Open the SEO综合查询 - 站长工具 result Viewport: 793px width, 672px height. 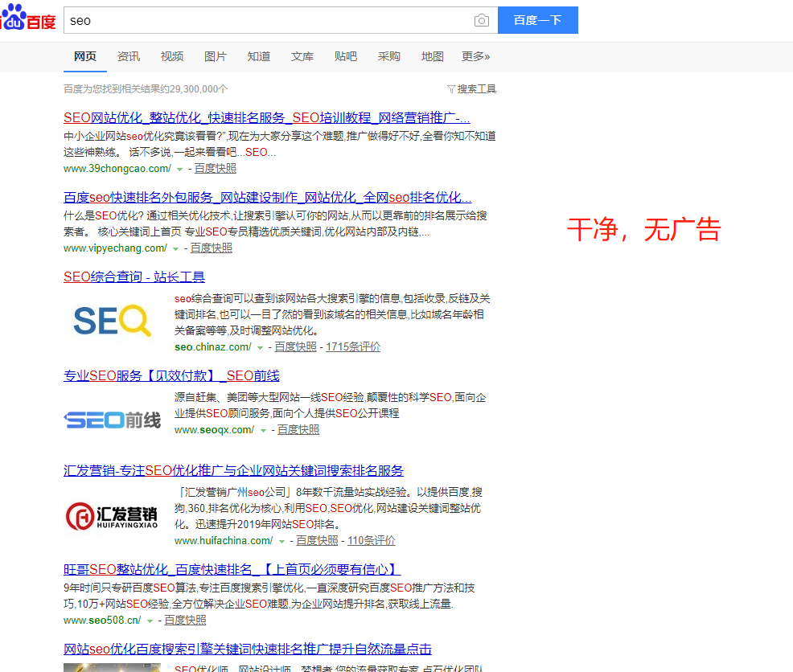(x=134, y=277)
